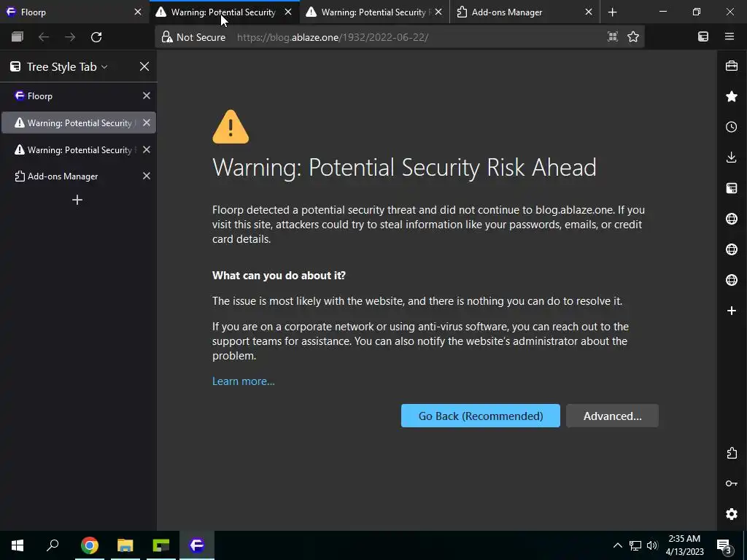
Task: Add a new web panel with plus icon
Action: coord(732,311)
